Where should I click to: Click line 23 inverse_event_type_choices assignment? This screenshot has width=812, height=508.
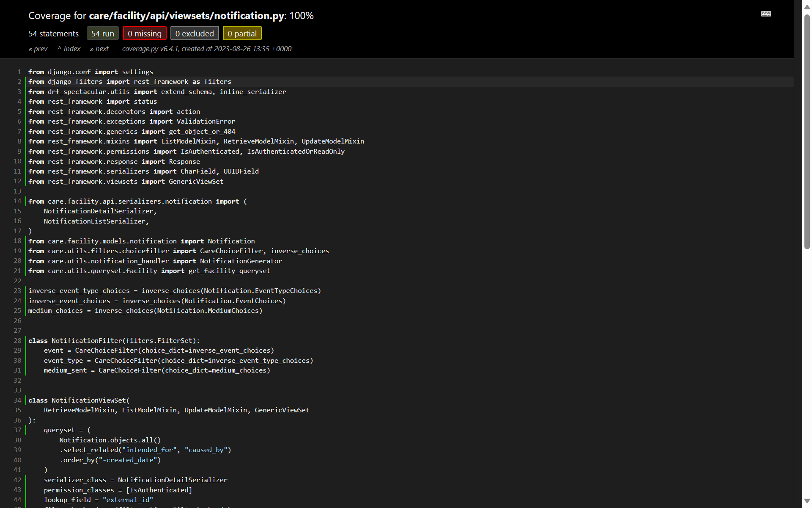pos(174,291)
